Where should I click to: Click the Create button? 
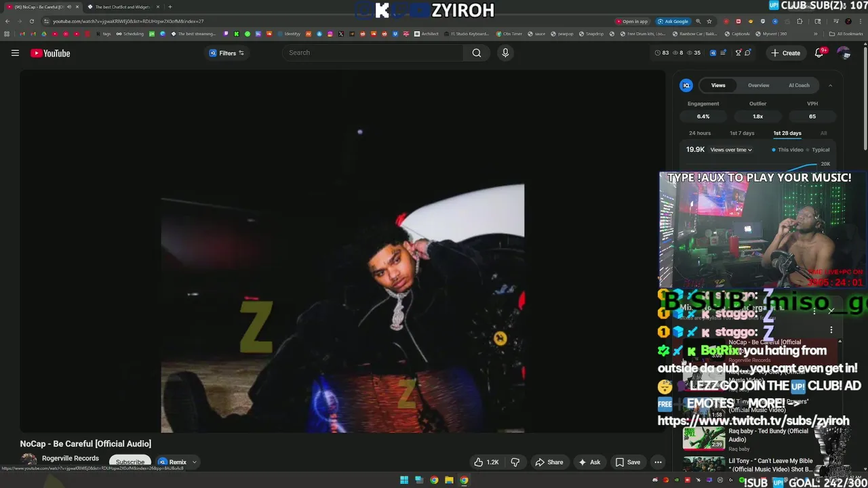[785, 53]
